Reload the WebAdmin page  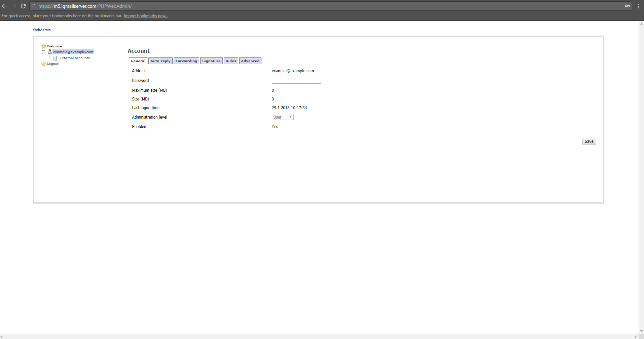pos(23,6)
